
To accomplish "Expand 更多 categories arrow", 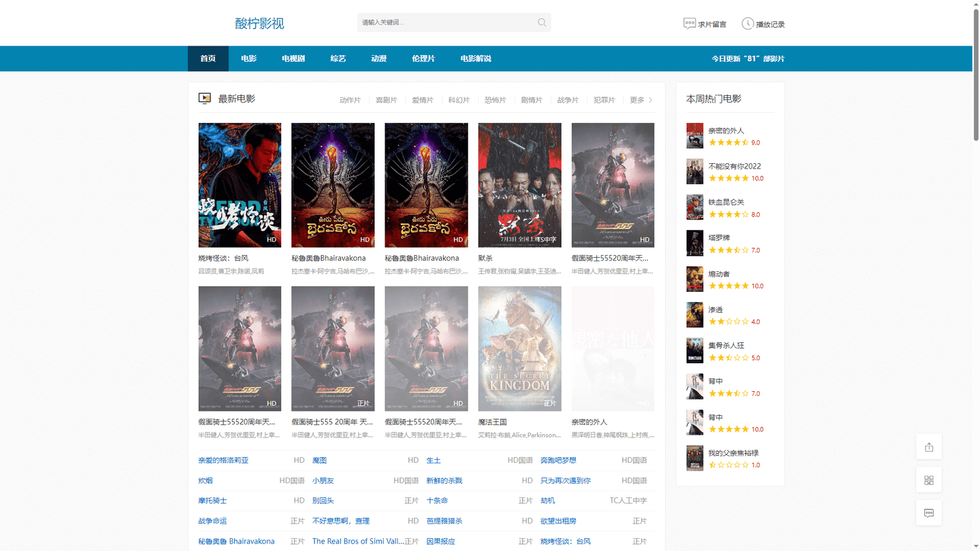I will click(651, 100).
